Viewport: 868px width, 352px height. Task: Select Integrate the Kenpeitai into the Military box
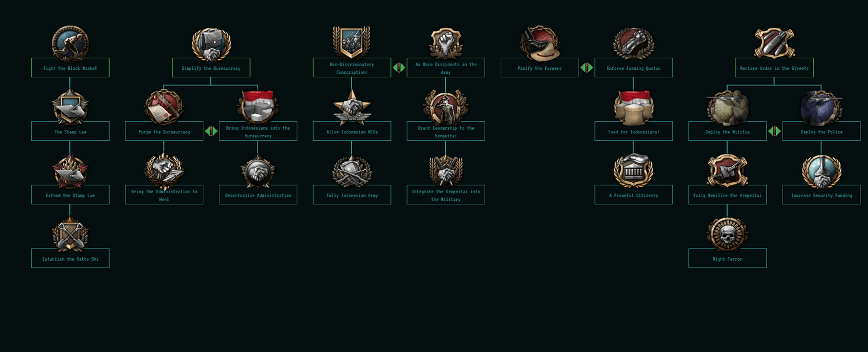tap(445, 195)
